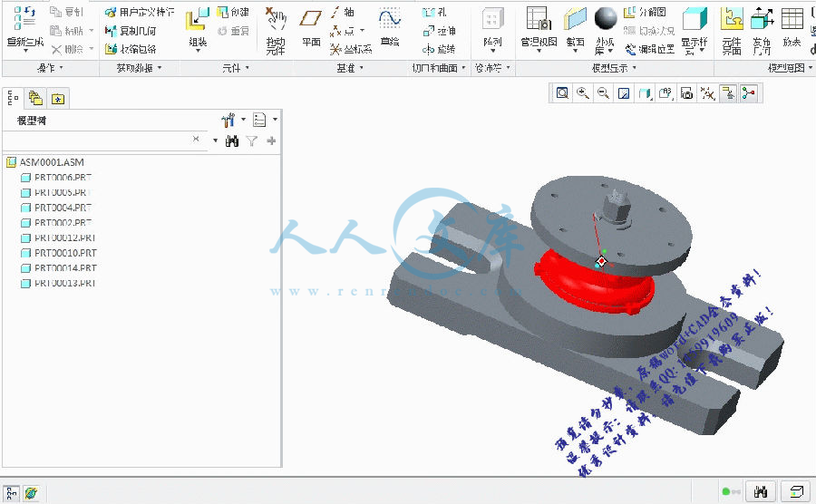
Task: Click the Pattern (阵列) icon
Action: pos(492,20)
